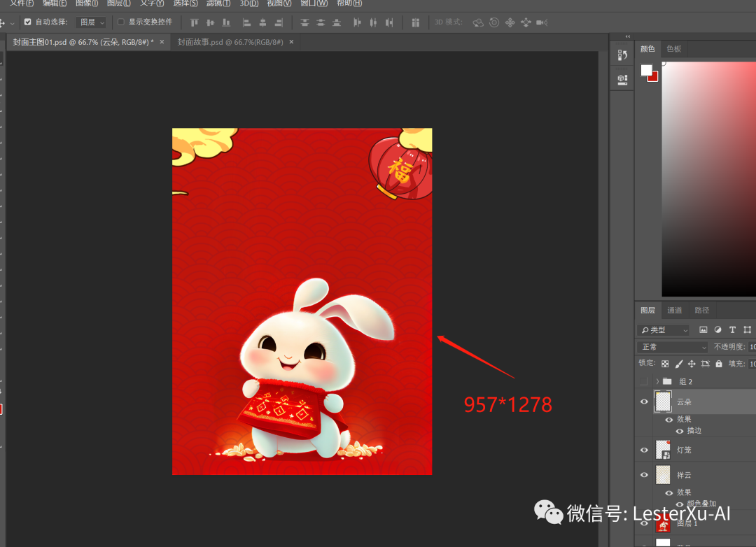756x547 pixels.
Task: Click lock transparent pixels icon
Action: pyautogui.click(x=665, y=364)
